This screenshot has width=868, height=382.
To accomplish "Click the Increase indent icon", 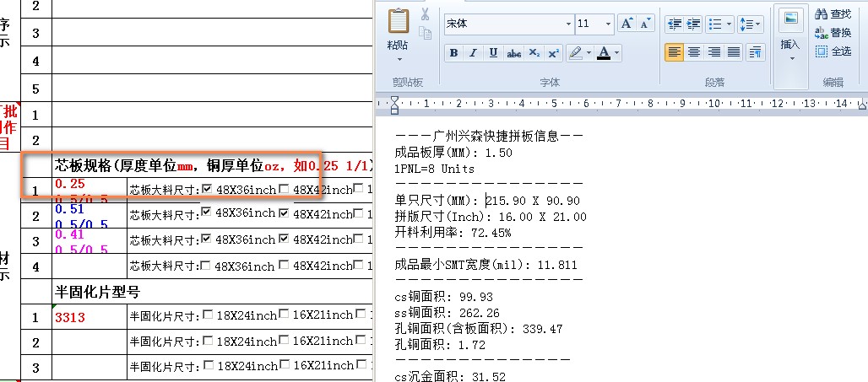I will [x=693, y=24].
